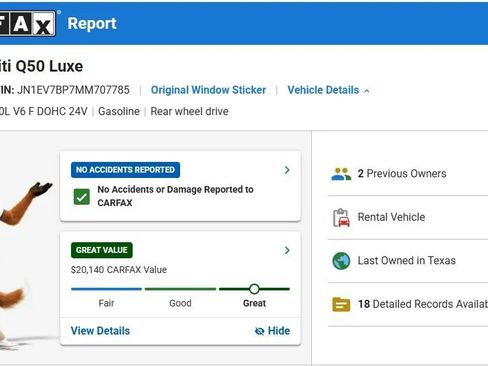Click the value slider handle at Great

pos(254,289)
